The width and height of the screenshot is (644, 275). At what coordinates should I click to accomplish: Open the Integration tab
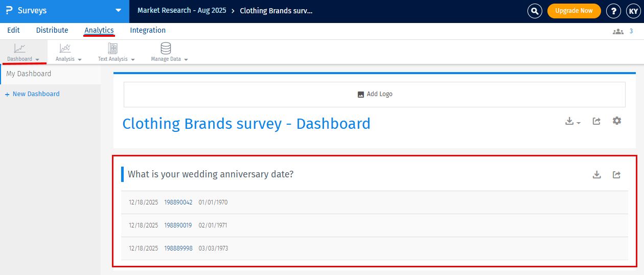tap(148, 31)
